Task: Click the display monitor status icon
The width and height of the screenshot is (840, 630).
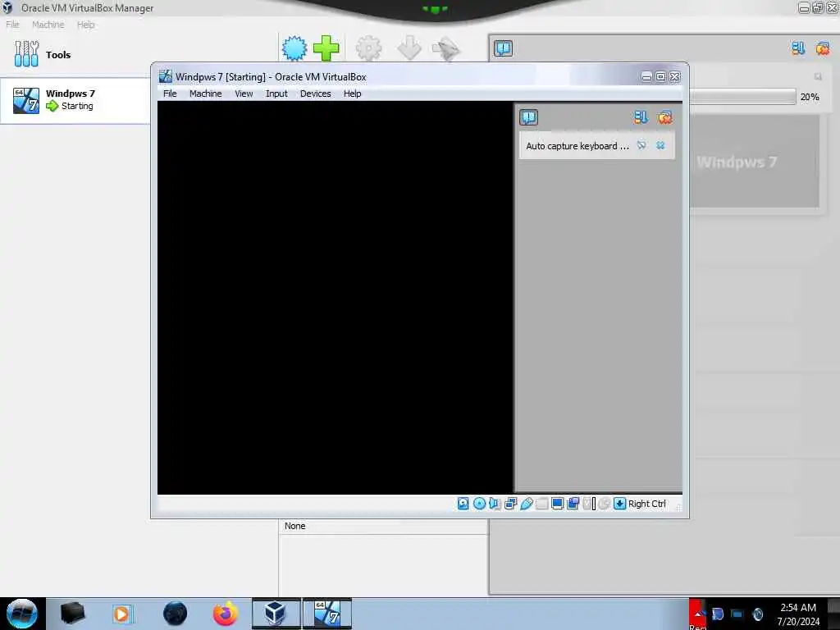Action: pyautogui.click(x=557, y=504)
